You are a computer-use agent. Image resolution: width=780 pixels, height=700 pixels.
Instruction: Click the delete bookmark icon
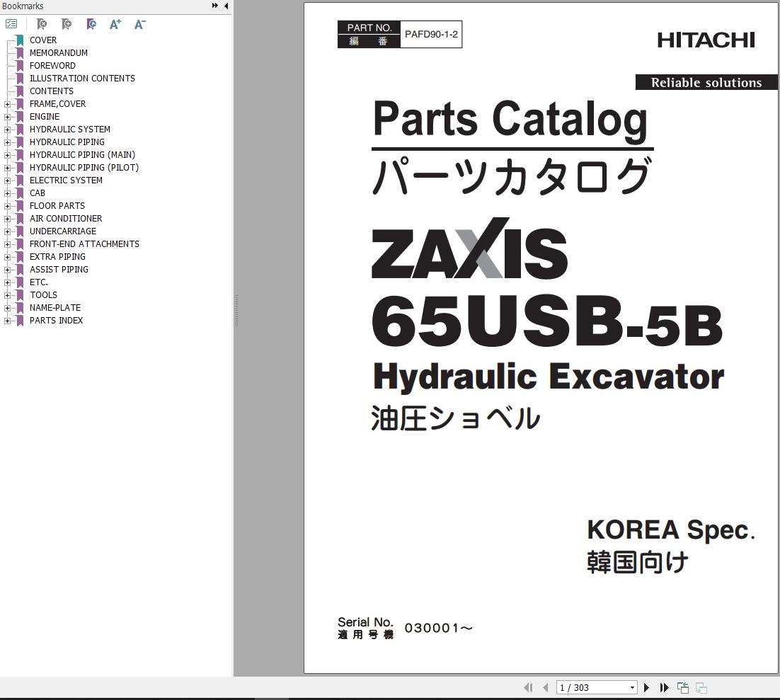coord(42,24)
